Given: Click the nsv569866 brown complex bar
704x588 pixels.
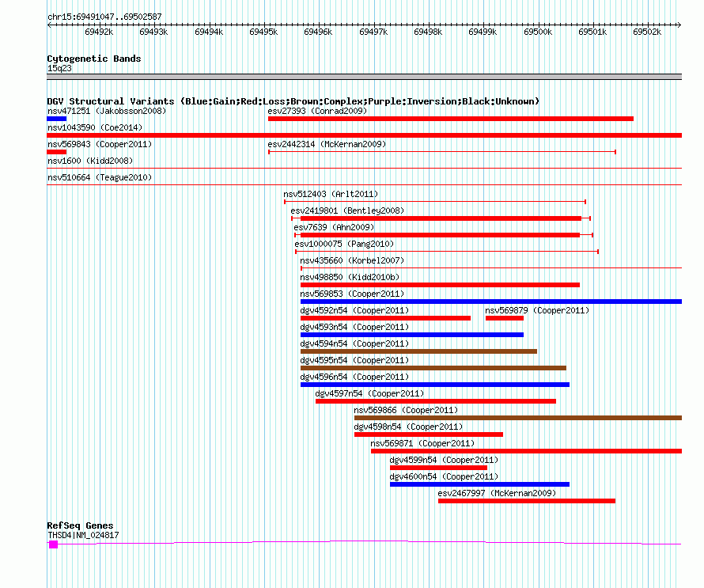Looking at the screenshot, I should 518,418.
